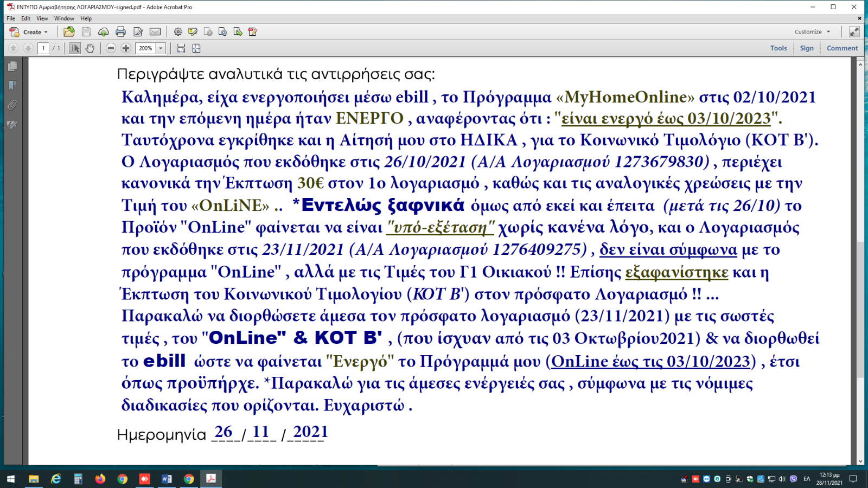Click the upload to cloud icon
The image size is (868, 488).
(103, 32)
